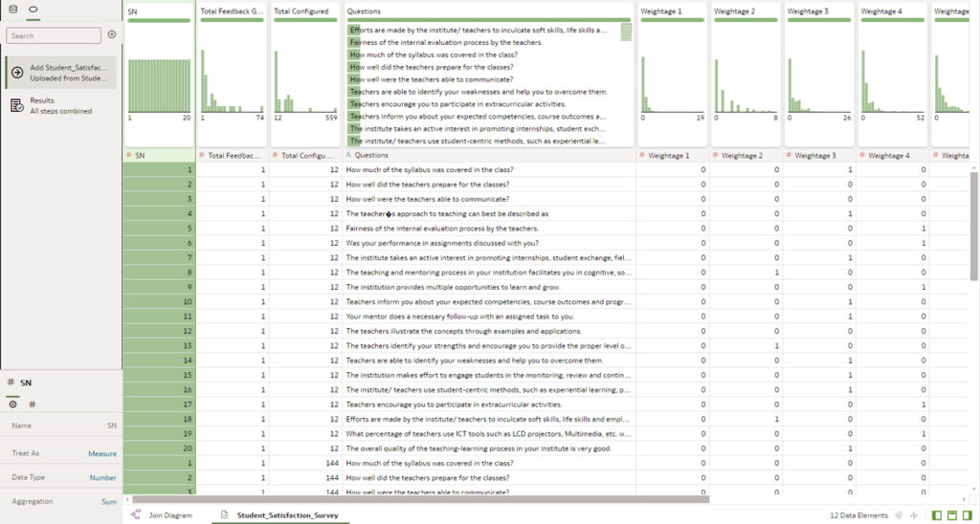Viewport: 980px width, 524px height.
Task: Open the General properties gear tab
Action: [x=12, y=404]
